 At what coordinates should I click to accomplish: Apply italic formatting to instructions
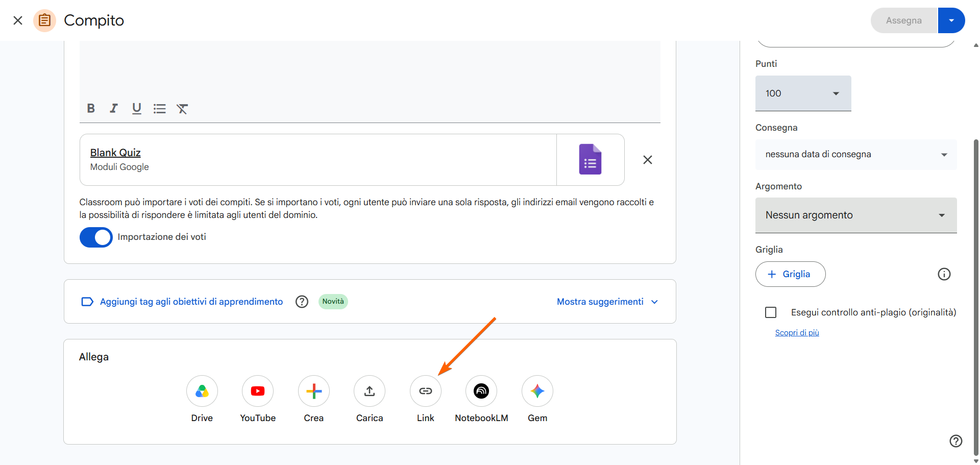point(113,108)
